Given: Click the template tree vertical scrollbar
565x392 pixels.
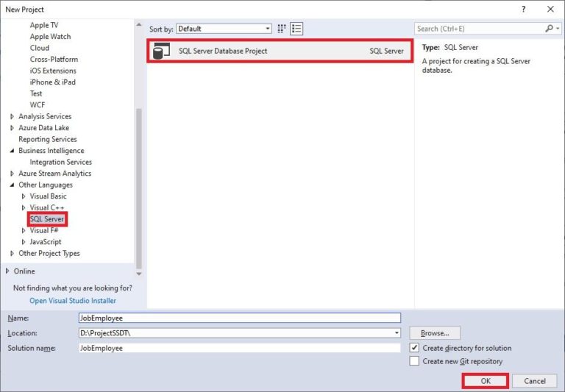Looking at the screenshot, I should tap(140, 184).
